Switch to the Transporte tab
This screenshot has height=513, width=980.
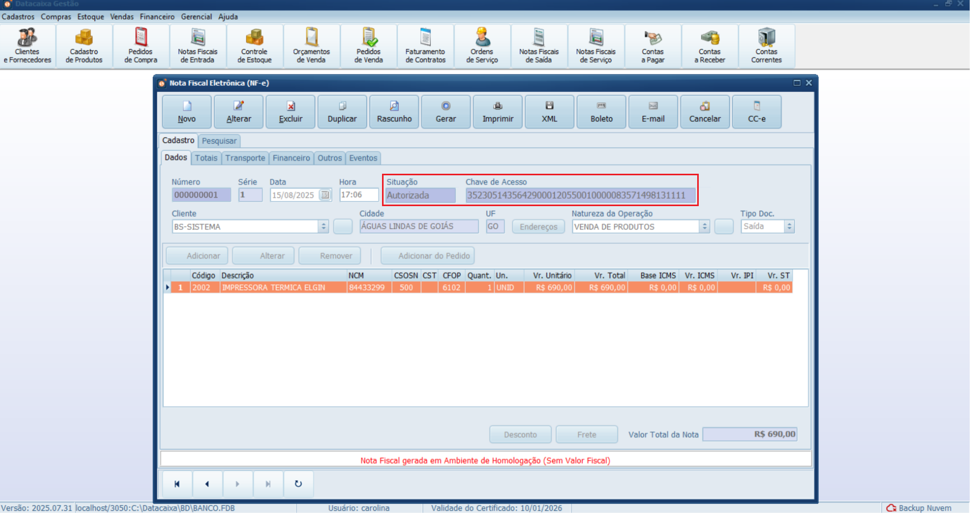245,158
